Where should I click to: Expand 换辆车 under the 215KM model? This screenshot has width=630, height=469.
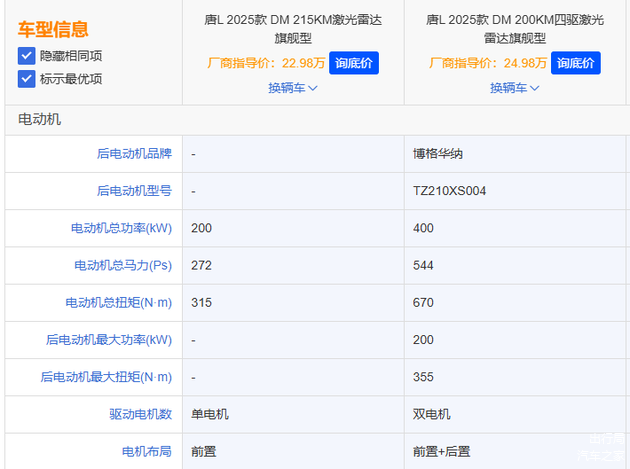coord(292,88)
